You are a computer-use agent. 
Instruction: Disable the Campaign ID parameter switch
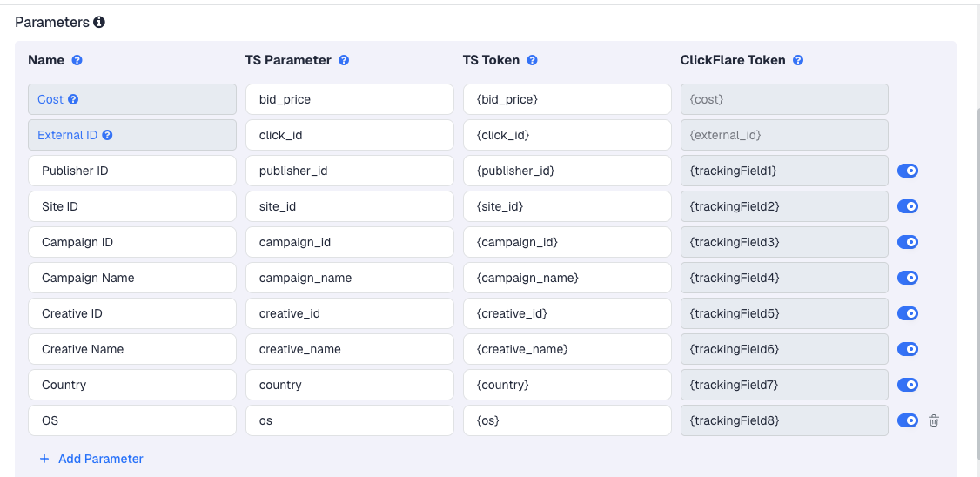coord(908,242)
